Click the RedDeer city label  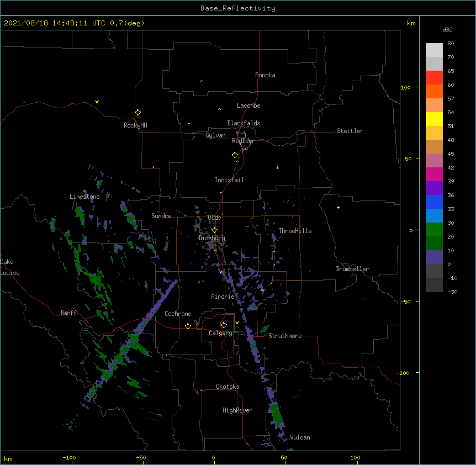[x=243, y=141]
